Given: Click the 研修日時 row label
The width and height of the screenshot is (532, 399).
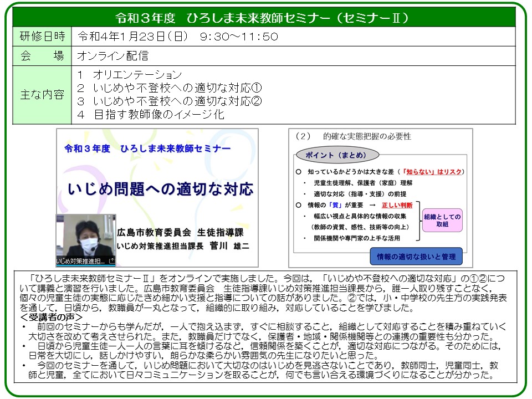Looking at the screenshot, I should (42, 37).
